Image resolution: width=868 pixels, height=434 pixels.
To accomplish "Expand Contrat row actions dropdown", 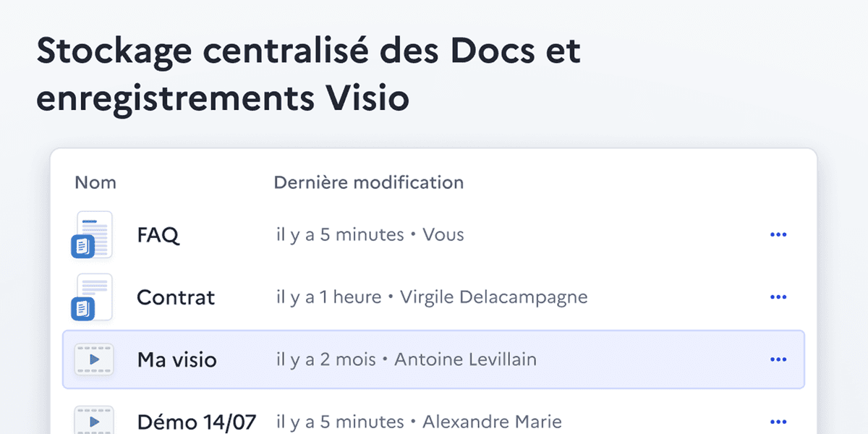I will [778, 297].
